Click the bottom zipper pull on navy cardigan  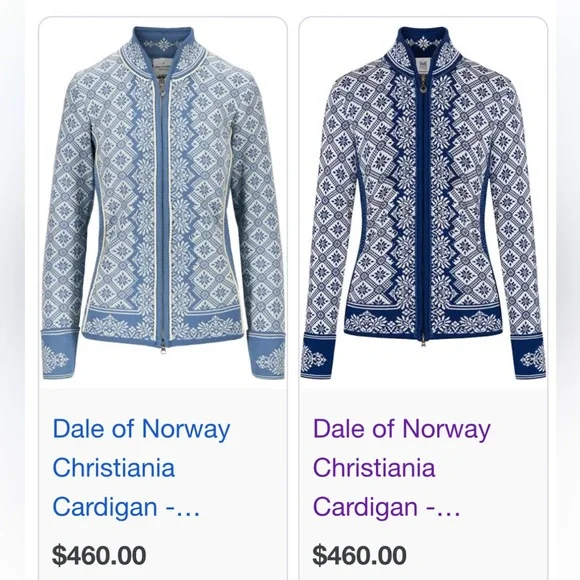(423, 340)
